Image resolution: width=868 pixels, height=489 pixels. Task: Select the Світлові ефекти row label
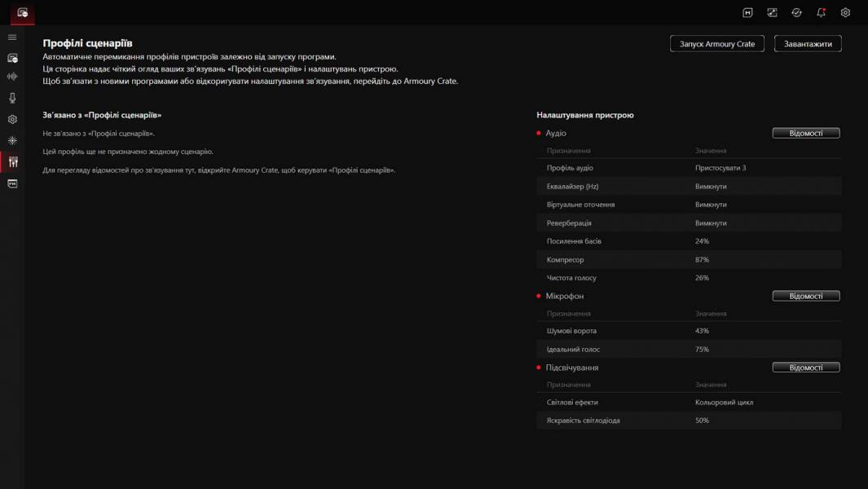click(x=572, y=402)
